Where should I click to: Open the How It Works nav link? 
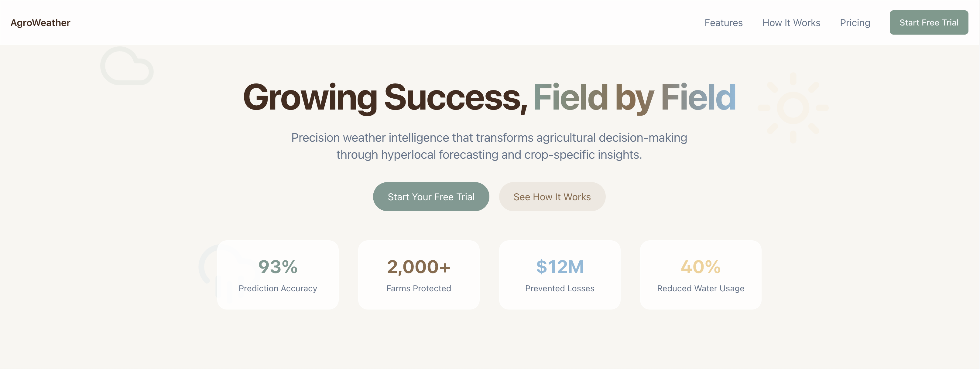791,23
